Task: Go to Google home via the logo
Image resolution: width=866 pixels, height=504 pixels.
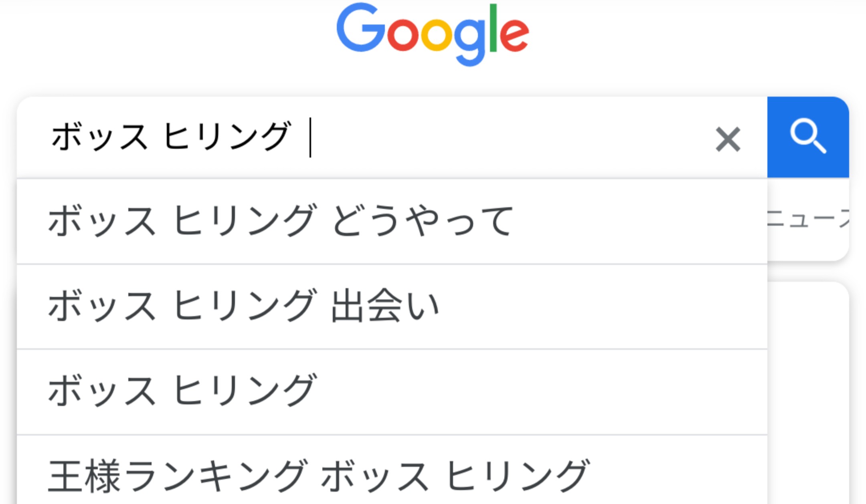Action: pyautogui.click(x=433, y=34)
